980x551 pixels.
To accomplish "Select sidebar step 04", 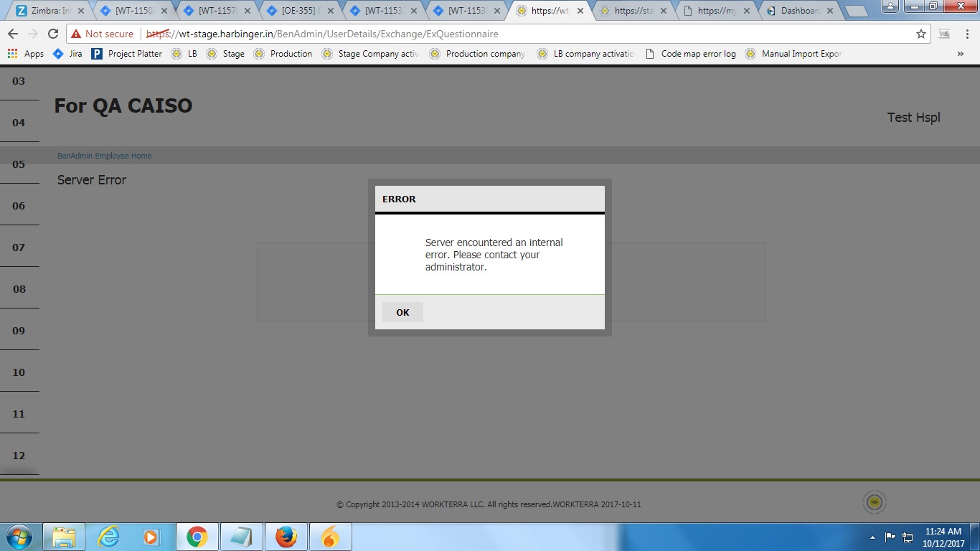I will point(19,123).
